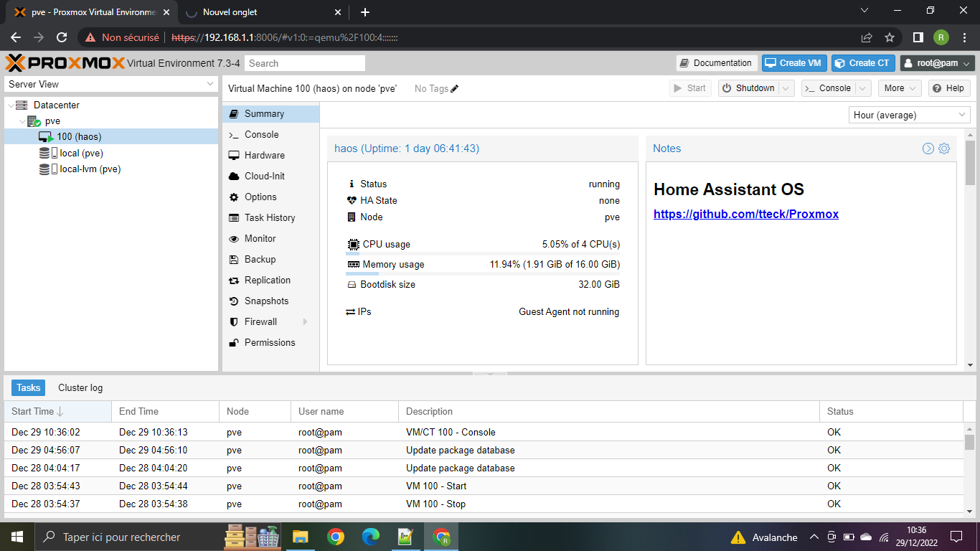Open Microsoft Edge from taskbar
Screen dimensions: 980x551
(x=370, y=537)
